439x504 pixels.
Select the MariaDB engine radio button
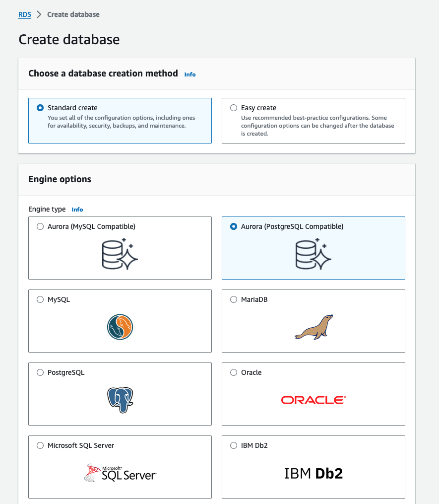234,299
